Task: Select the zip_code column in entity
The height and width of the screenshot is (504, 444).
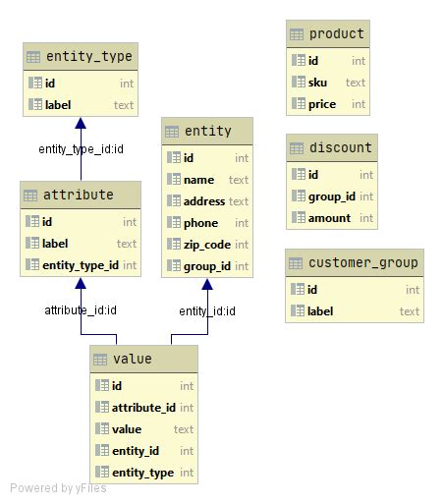Action: [207, 245]
